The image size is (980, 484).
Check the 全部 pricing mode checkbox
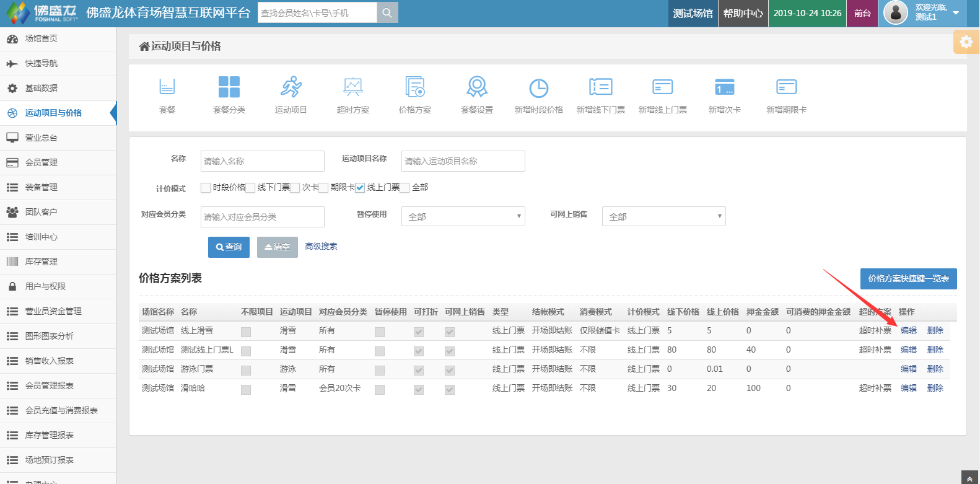[405, 188]
